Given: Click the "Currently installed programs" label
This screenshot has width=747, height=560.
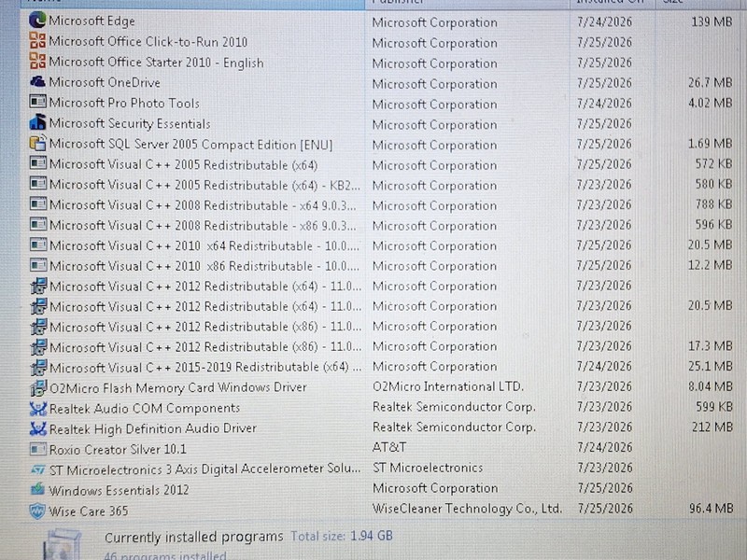Looking at the screenshot, I should [x=194, y=538].
